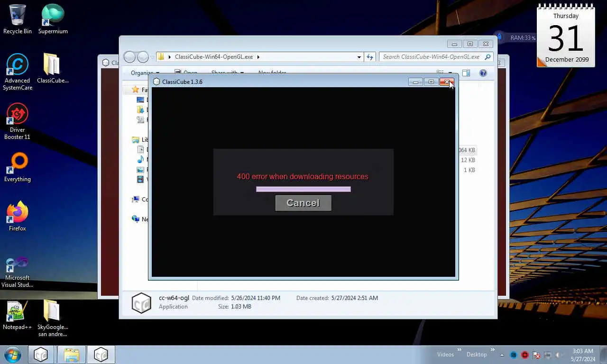Focus the Search ClassiCube-Win64-OpenGL.exe box
Screen dimensions: 607x364
tap(436, 57)
